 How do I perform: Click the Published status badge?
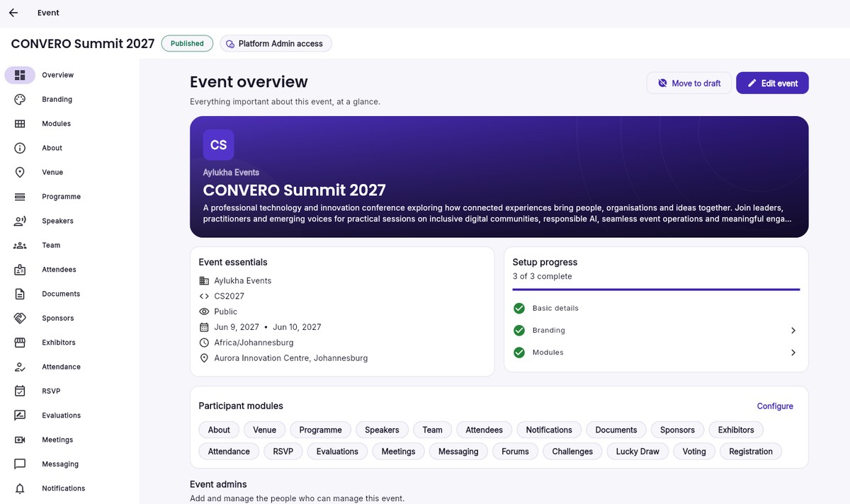187,44
